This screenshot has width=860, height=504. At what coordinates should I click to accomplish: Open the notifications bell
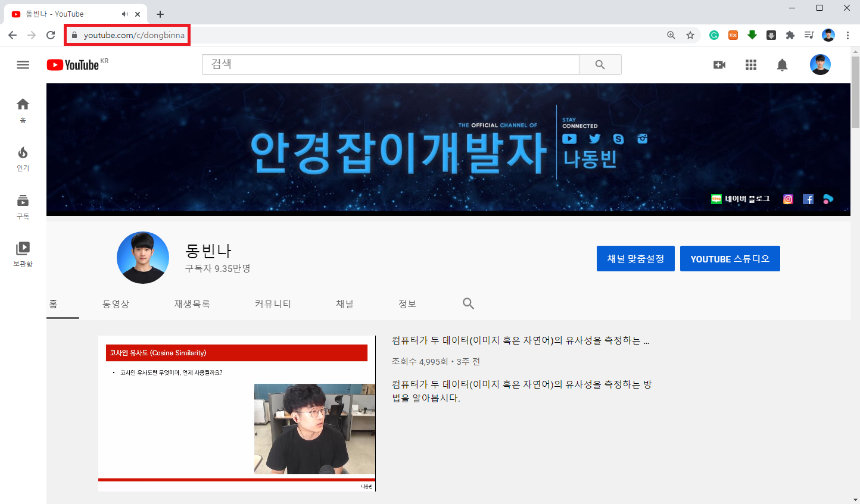pyautogui.click(x=783, y=65)
